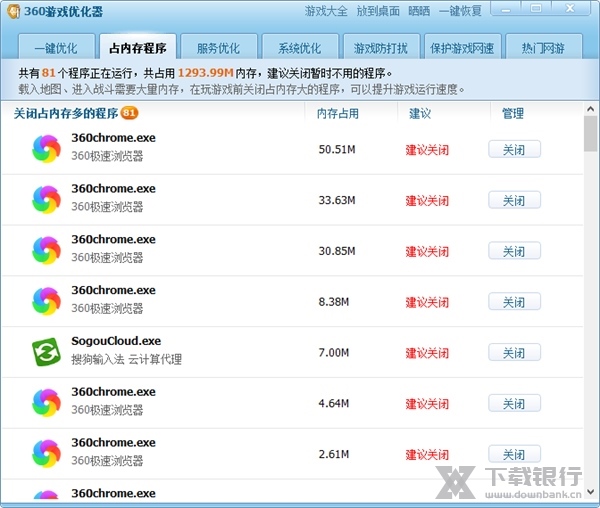This screenshot has height=508, width=600.
Task: Click the 晒晒 link
Action: [419, 11]
